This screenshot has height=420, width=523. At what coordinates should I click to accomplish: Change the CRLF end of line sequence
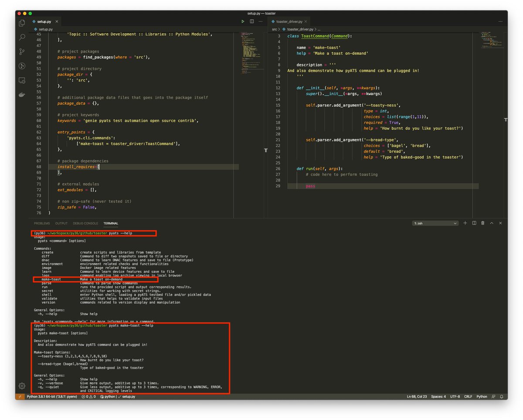point(469,396)
